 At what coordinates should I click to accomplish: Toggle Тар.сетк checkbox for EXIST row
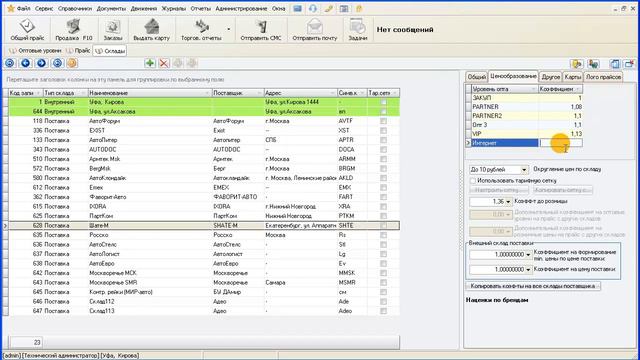pyautogui.click(x=383, y=131)
